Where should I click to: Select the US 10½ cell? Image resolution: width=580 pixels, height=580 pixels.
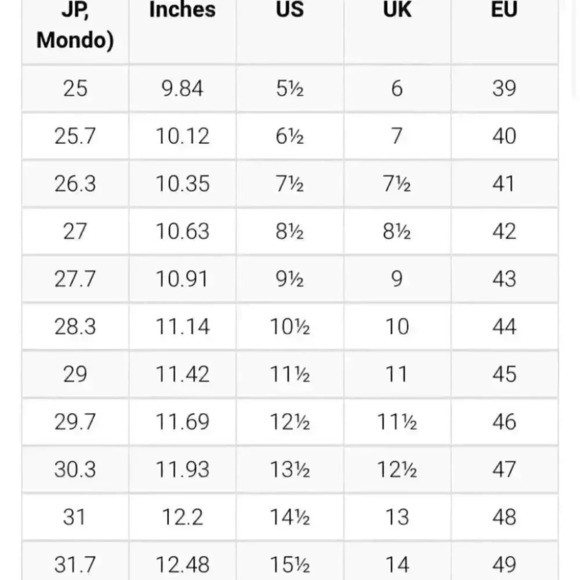[x=290, y=327]
